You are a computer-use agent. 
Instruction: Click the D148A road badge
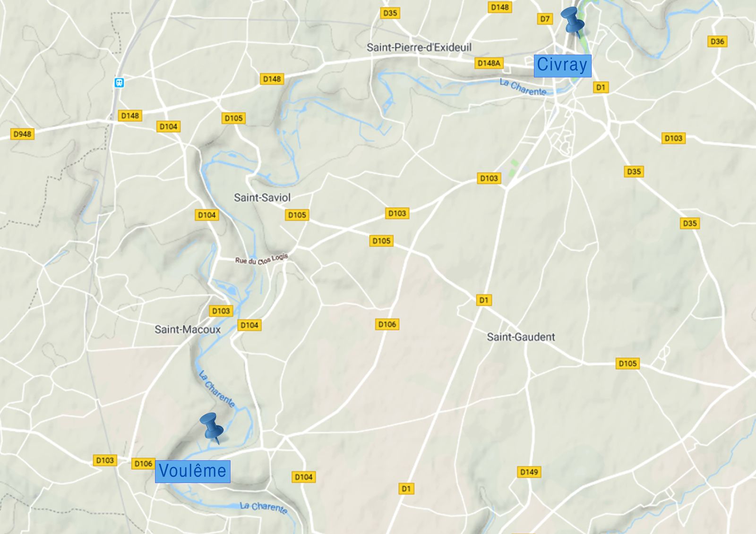(489, 63)
